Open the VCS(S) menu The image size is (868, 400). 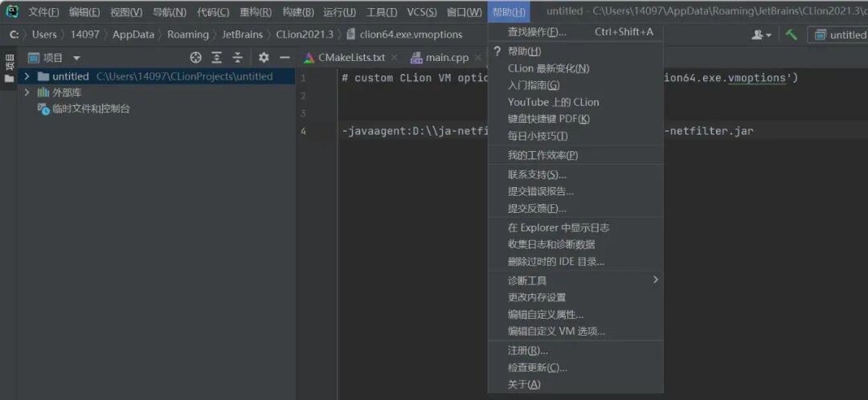click(422, 11)
